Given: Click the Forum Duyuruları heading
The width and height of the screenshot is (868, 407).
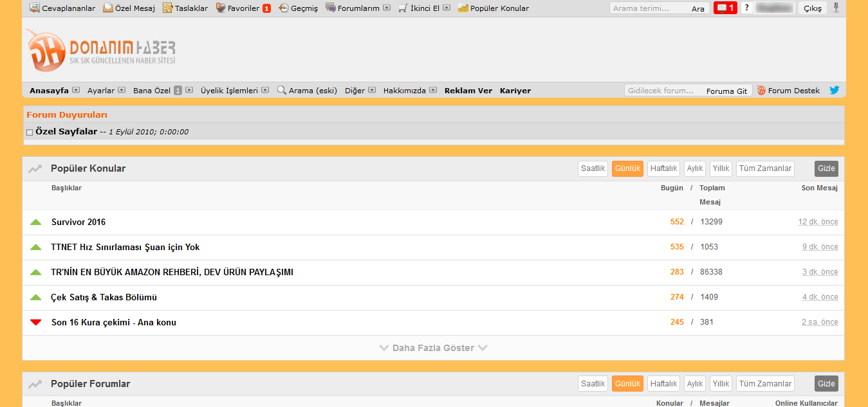Looking at the screenshot, I should (67, 115).
